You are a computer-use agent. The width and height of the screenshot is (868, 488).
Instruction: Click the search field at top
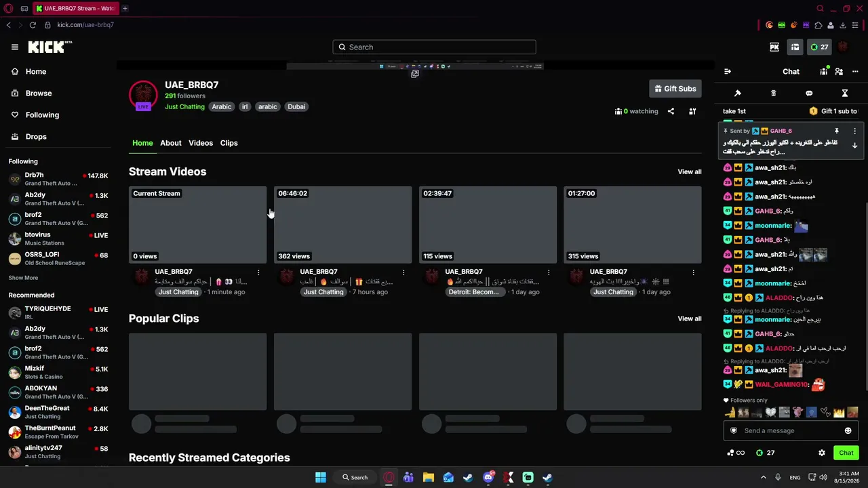click(x=434, y=47)
